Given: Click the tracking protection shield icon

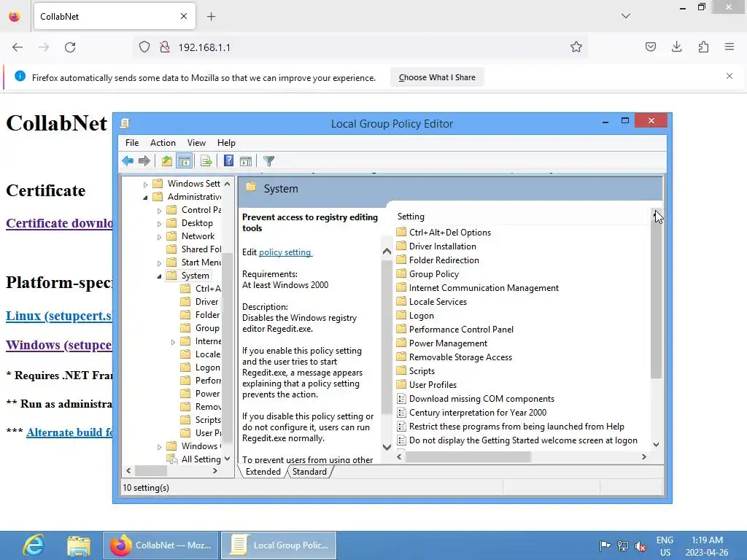Looking at the screenshot, I should 144,47.
